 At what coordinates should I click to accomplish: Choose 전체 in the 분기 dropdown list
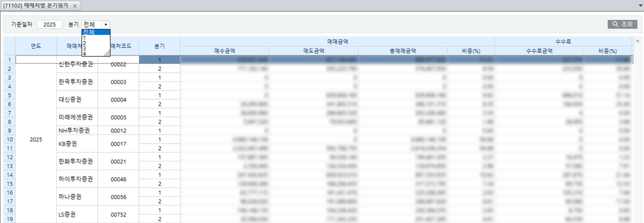(x=96, y=32)
